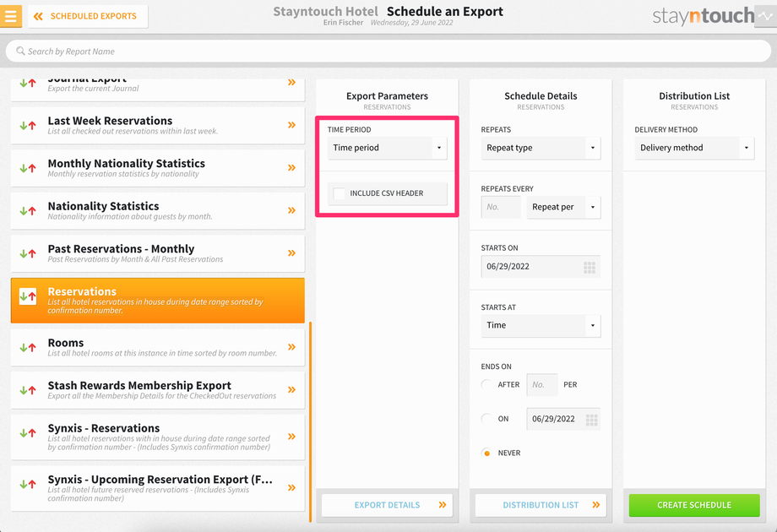
Task: Select the Past Reservations - Monthly report
Action: coord(158,253)
